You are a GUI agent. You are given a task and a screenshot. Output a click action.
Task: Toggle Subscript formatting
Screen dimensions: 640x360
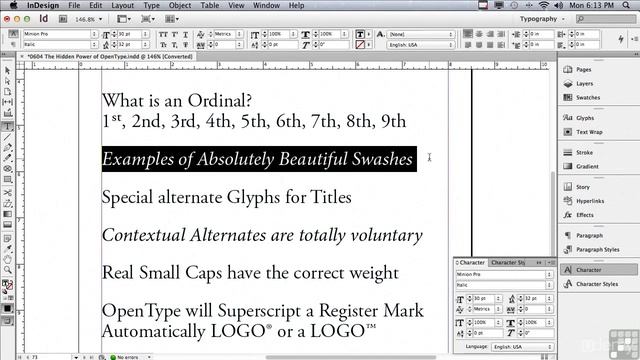click(x=174, y=45)
